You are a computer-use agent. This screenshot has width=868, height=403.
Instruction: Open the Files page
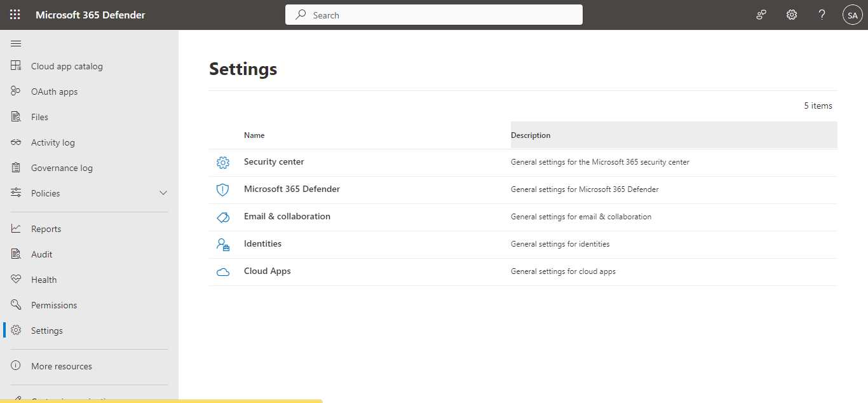40,116
